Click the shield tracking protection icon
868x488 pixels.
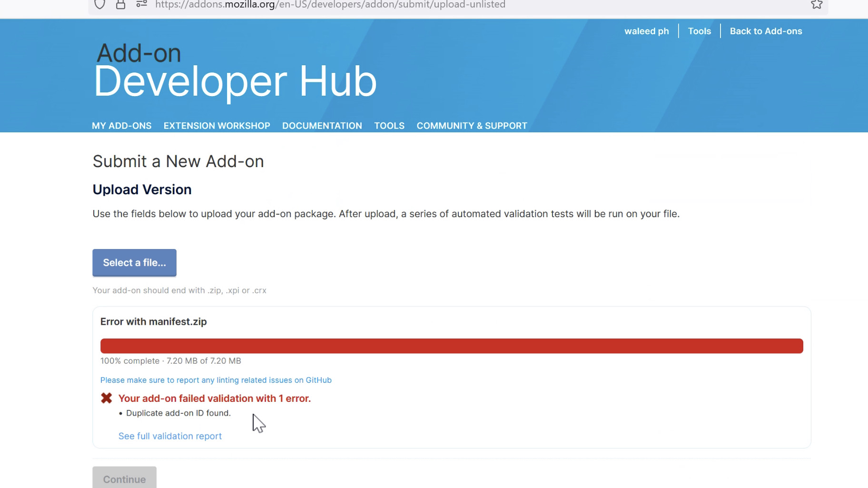(x=99, y=5)
